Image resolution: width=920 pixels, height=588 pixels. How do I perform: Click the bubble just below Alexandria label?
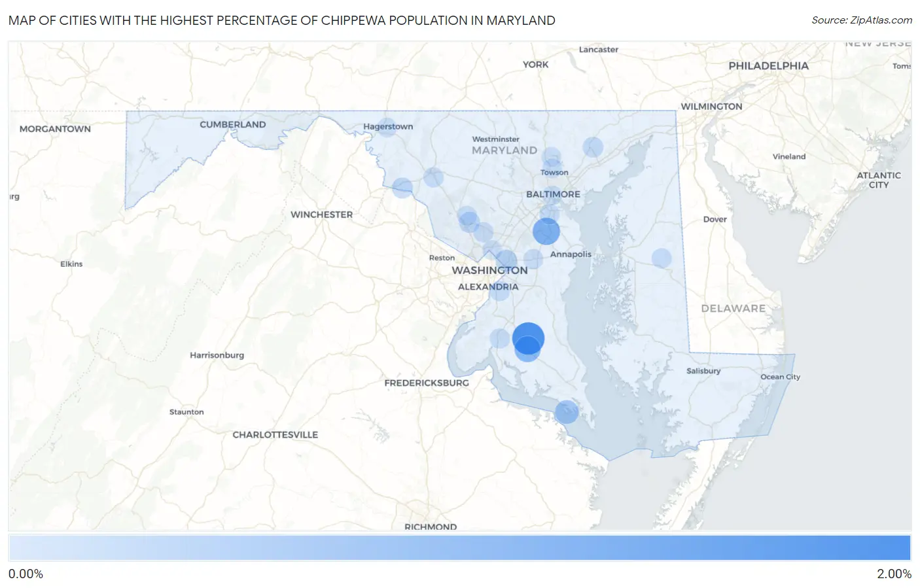pos(499,291)
